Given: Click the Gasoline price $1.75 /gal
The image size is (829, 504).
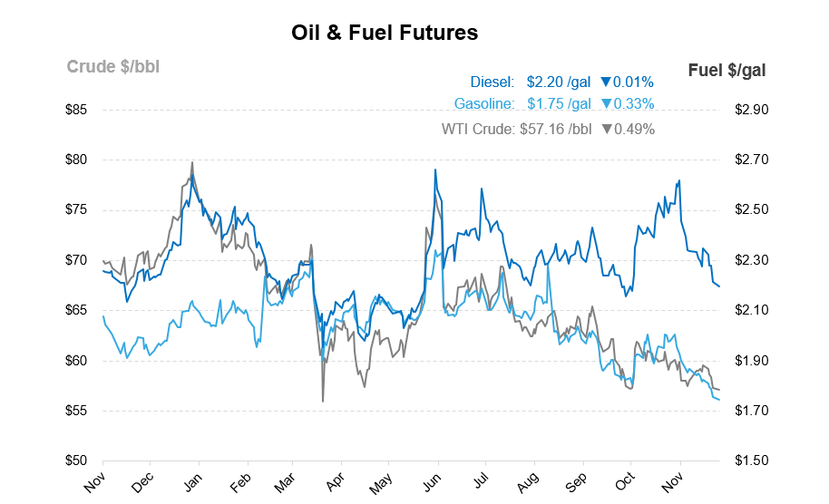Looking at the screenshot, I should 559,104.
